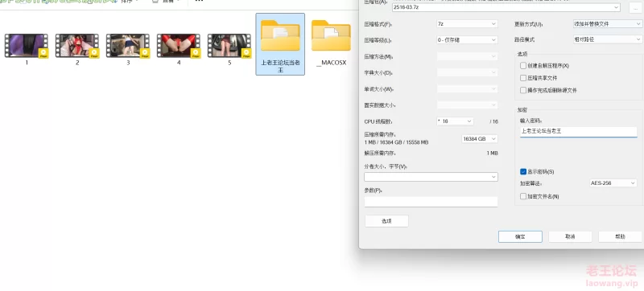The image size is (644, 291).
Task: Open the 路径模式 dropdown showing 相对路径
Action: pos(608,39)
